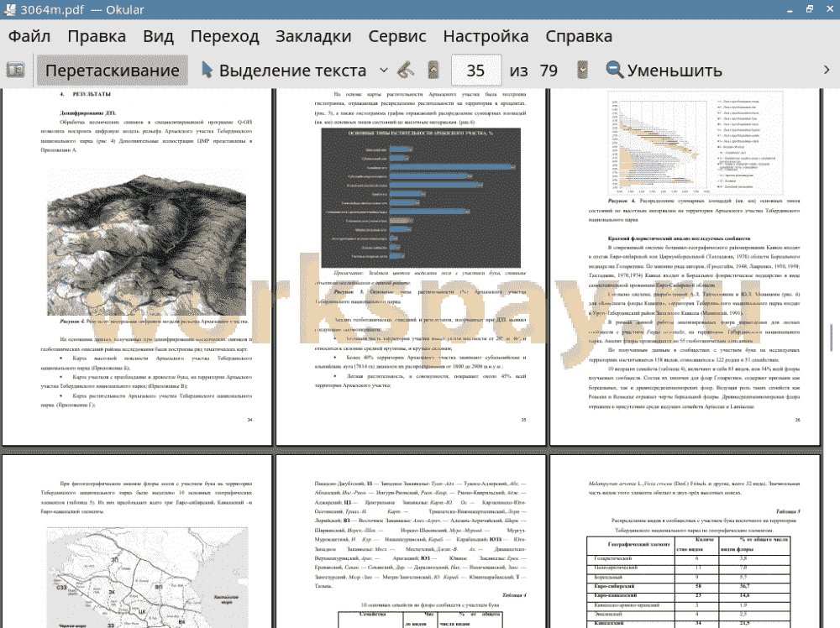Click the annotation highlighter icon

pyautogui.click(x=406, y=71)
